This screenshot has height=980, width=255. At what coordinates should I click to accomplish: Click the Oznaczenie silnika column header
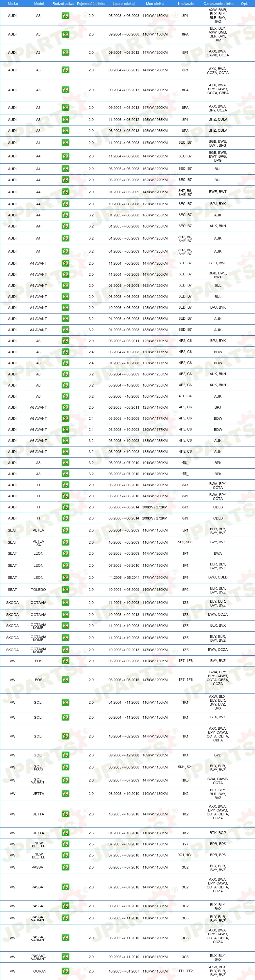point(218,4)
